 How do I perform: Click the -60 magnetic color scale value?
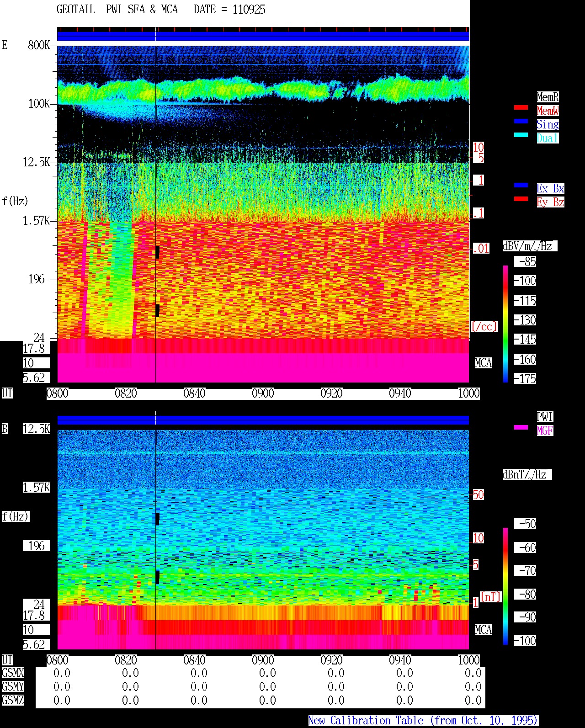(525, 547)
